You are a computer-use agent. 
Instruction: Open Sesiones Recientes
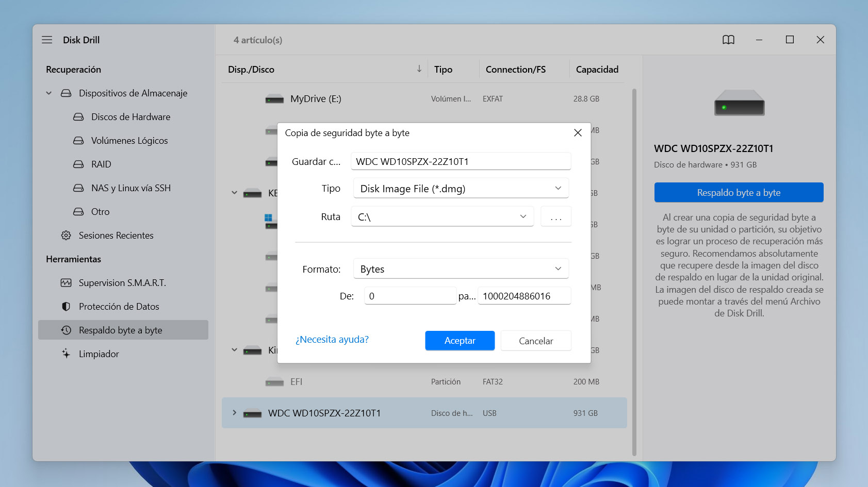tap(116, 236)
